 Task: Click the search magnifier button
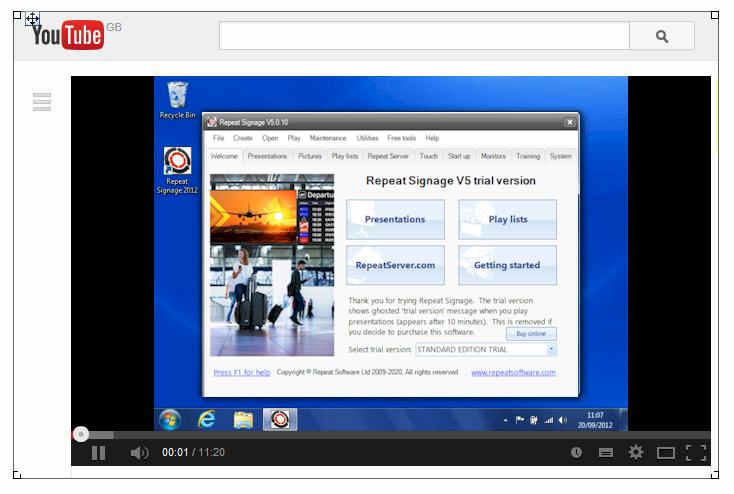coord(661,36)
